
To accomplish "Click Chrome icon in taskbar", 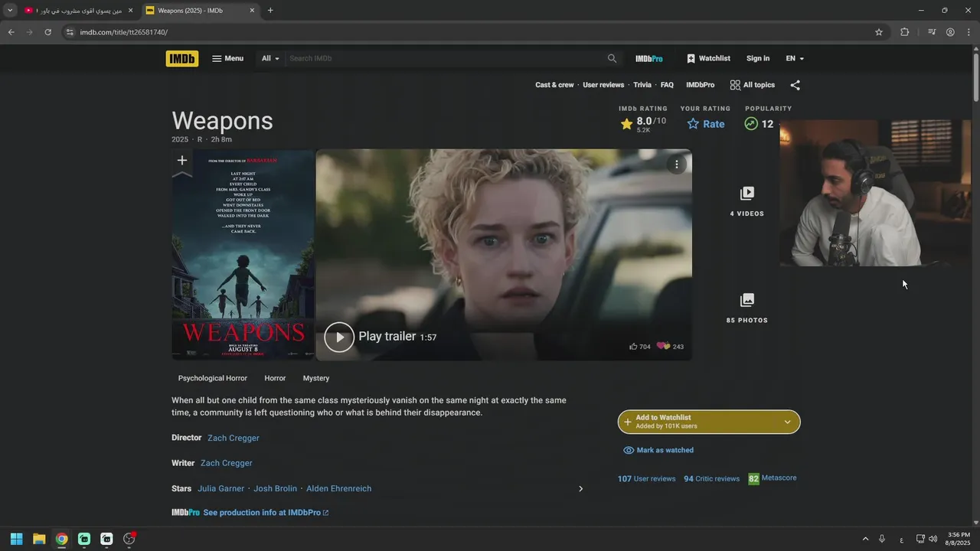I will pos(61,539).
